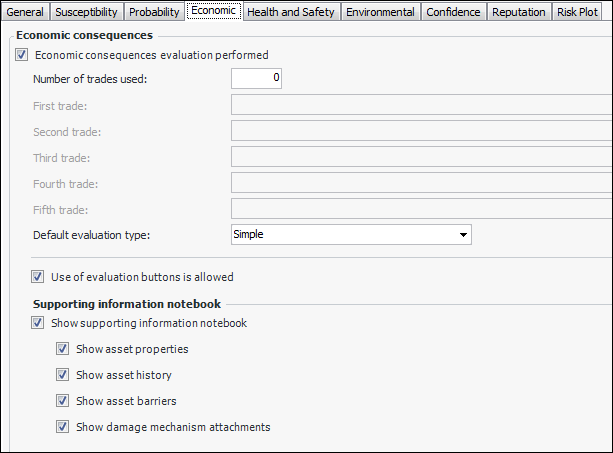613x453 pixels.
Task: Go to Health and Safety tab
Action: pyautogui.click(x=290, y=12)
